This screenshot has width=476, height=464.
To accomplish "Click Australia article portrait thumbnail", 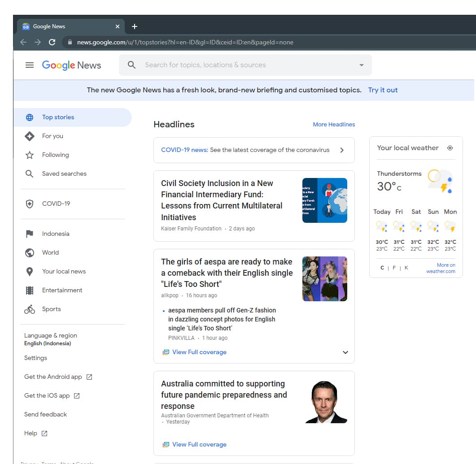I will (x=324, y=401).
